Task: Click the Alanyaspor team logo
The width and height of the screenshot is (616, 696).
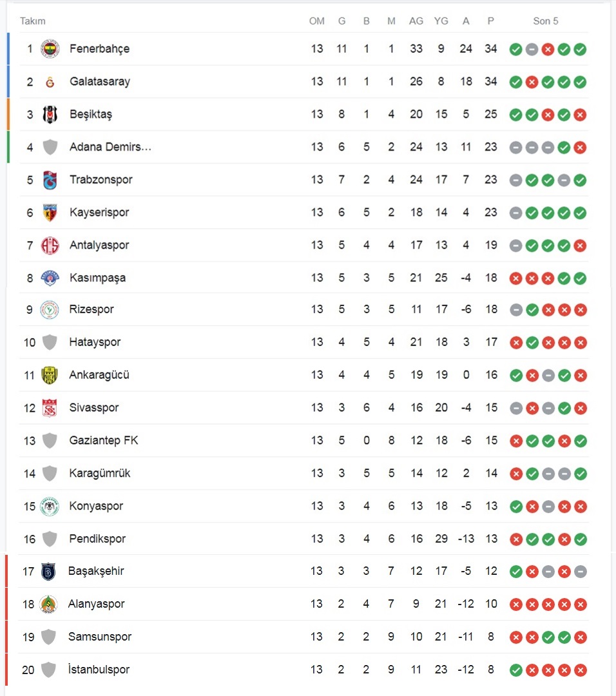Action: [x=48, y=604]
